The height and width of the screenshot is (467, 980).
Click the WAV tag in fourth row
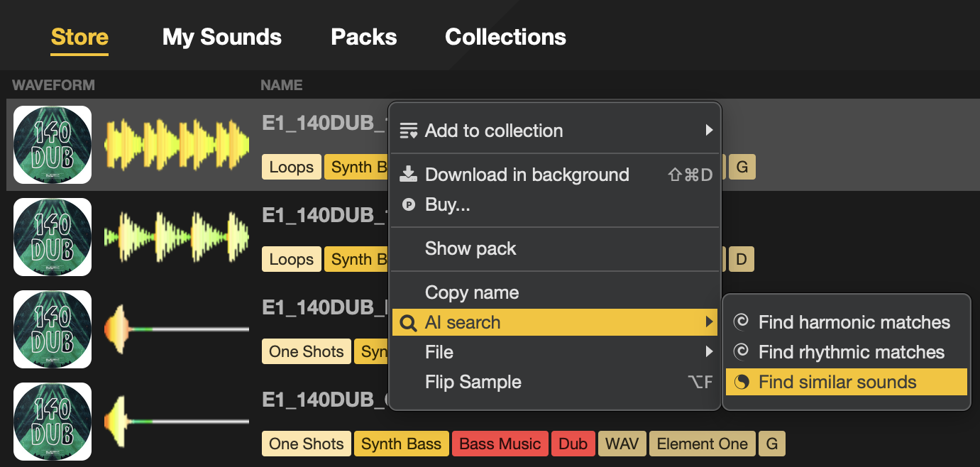pos(622,444)
